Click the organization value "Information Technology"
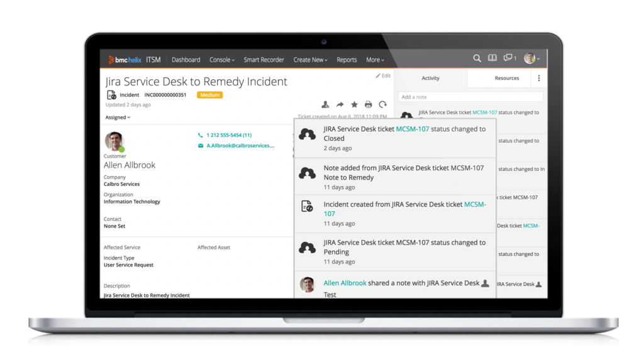Viewport: 644px width, 362px height. point(132,202)
